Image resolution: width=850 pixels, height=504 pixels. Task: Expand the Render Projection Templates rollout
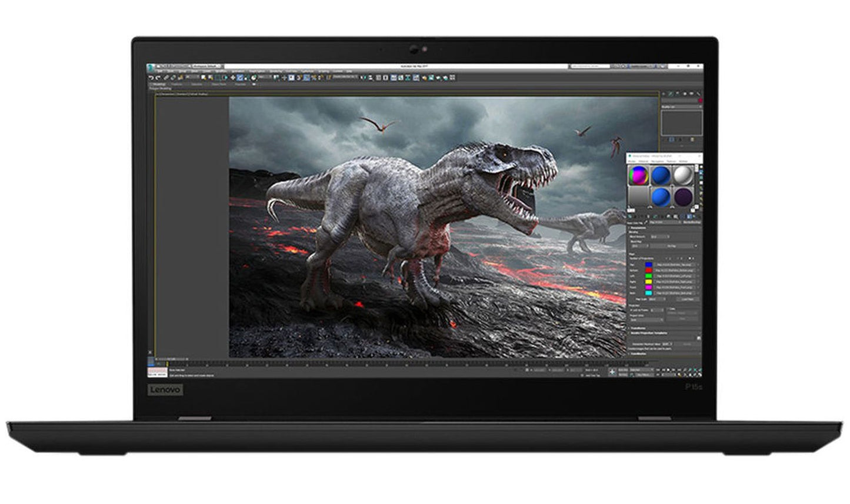tap(664, 333)
